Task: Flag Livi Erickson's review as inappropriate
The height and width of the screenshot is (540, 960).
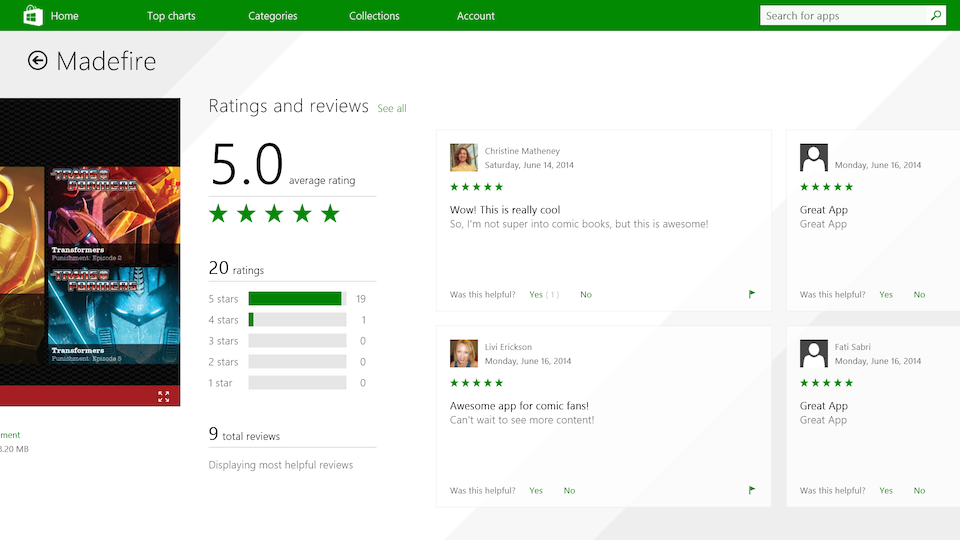Action: 752,490
